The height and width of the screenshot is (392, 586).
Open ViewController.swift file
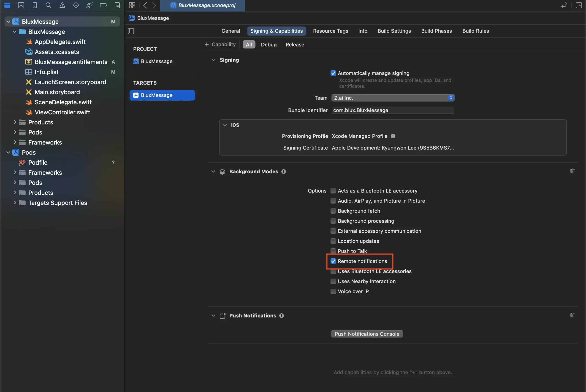62,112
